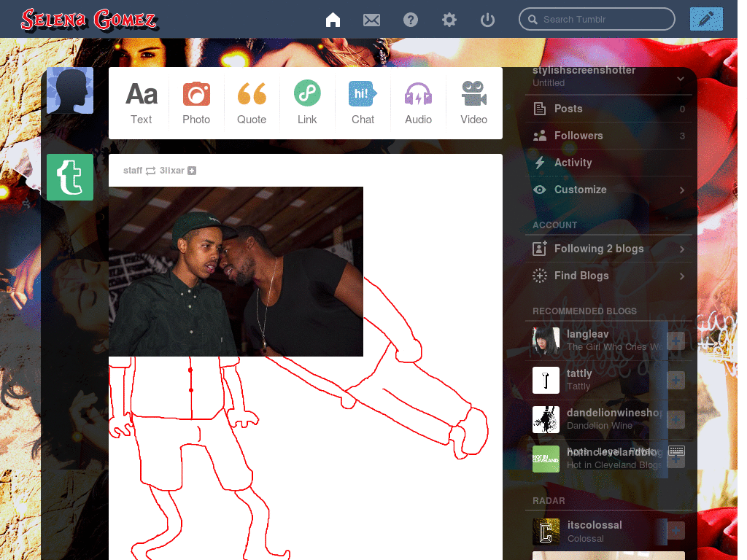Click the pencil compose post button
747x560 pixels.
click(705, 19)
